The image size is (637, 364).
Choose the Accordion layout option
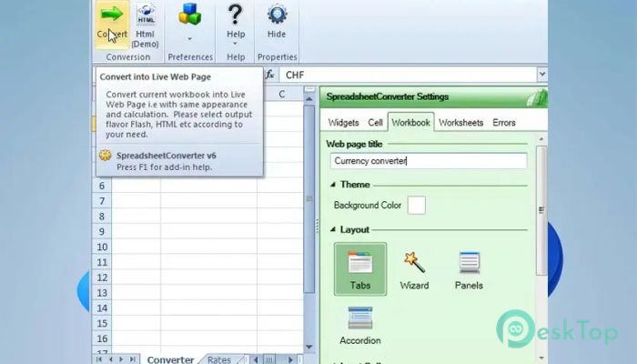[x=360, y=326]
